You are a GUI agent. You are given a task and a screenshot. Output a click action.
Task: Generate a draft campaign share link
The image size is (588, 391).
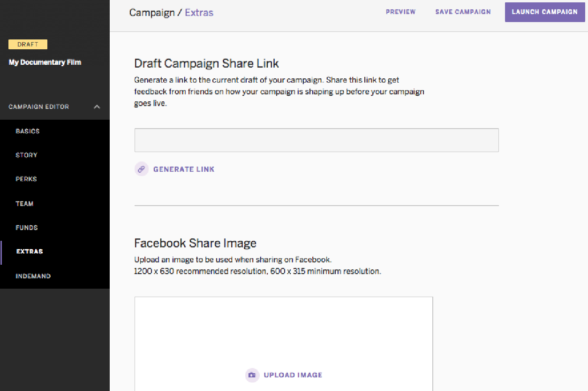tap(184, 169)
